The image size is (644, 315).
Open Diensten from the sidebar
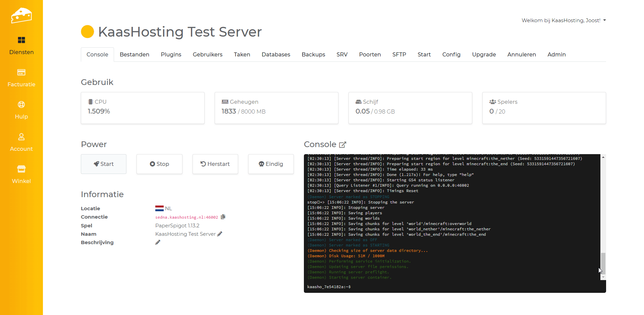pyautogui.click(x=21, y=45)
